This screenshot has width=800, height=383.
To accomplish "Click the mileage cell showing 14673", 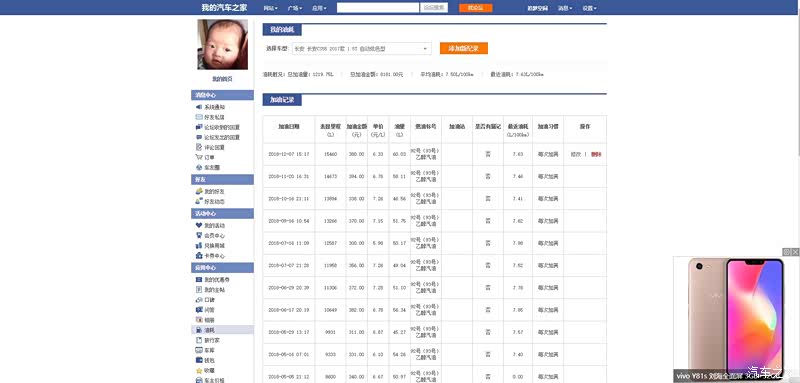I will [x=331, y=176].
